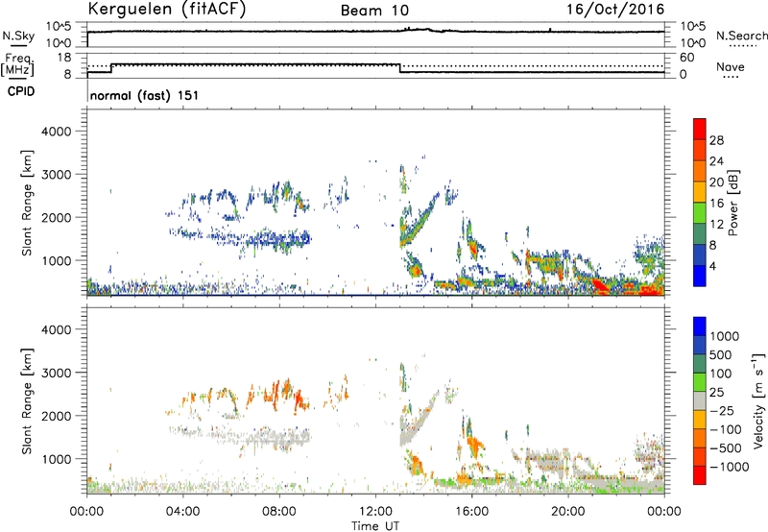768x532 pixels.
Task: Click the date '16/Oct/2016'
Action: pos(615,10)
